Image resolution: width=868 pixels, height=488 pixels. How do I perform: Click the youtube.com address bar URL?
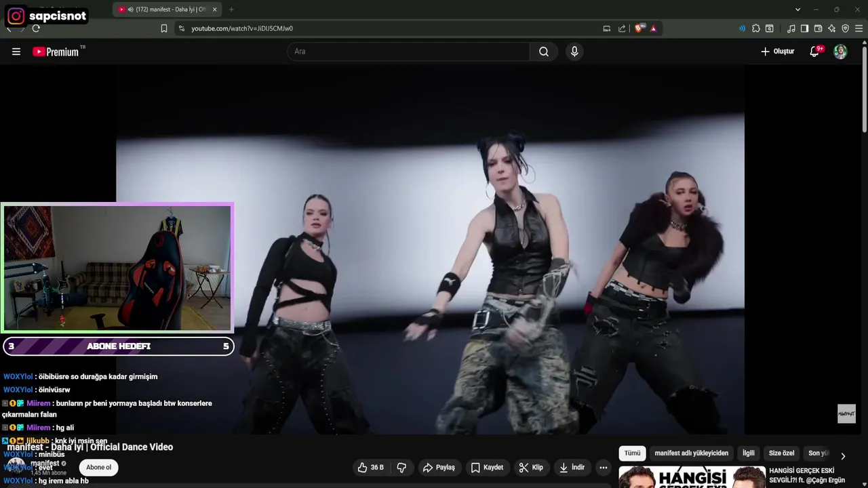pos(242,28)
